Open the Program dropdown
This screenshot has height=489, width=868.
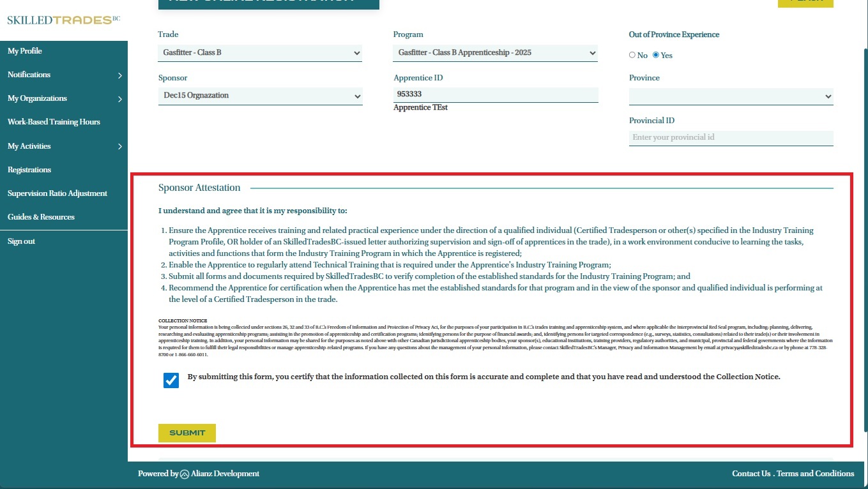[x=495, y=53]
